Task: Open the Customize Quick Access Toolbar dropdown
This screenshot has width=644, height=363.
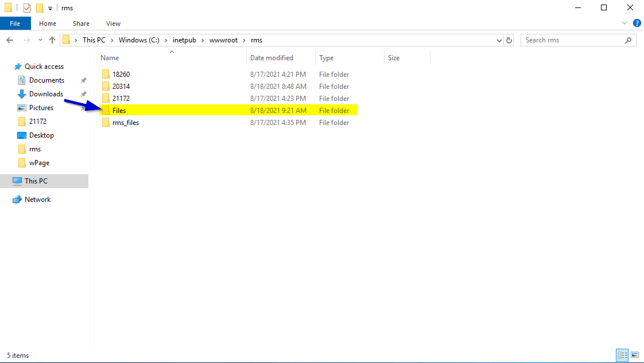Action: tap(50, 8)
